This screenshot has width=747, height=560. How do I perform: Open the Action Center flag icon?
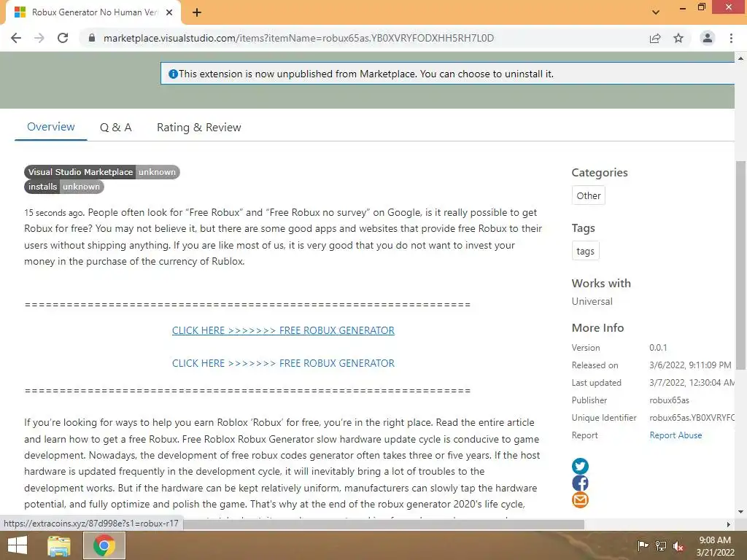pyautogui.click(x=643, y=545)
